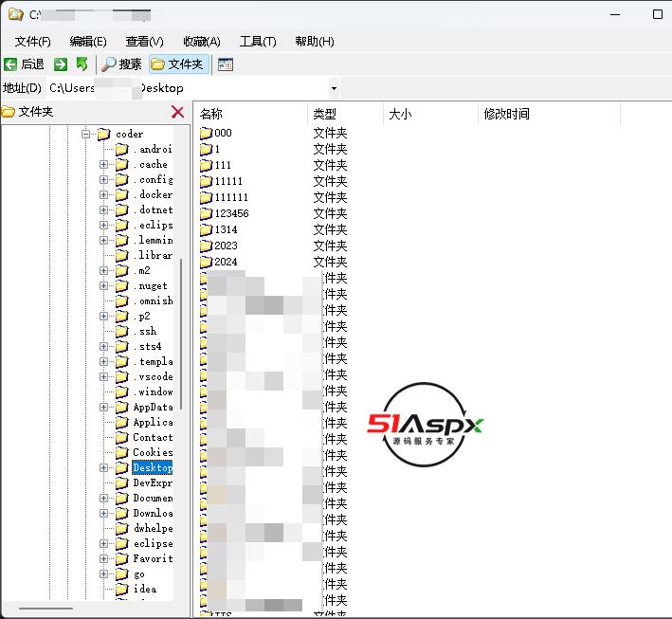Expand the .nuget tree node
The height and width of the screenshot is (619, 672).
tap(103, 286)
